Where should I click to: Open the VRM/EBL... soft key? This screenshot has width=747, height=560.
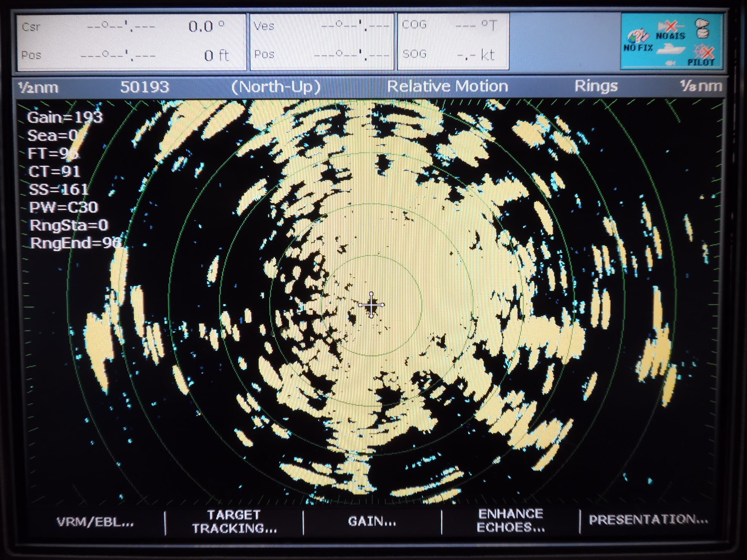point(95,522)
